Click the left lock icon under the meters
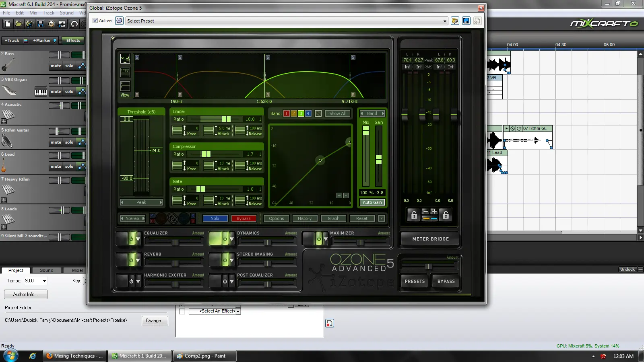The height and width of the screenshot is (362, 644). point(414,215)
